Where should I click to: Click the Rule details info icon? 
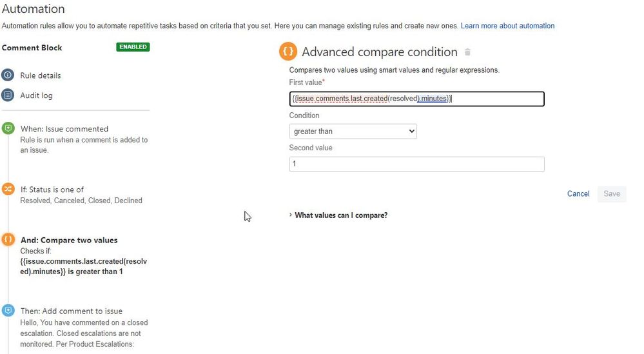point(8,75)
